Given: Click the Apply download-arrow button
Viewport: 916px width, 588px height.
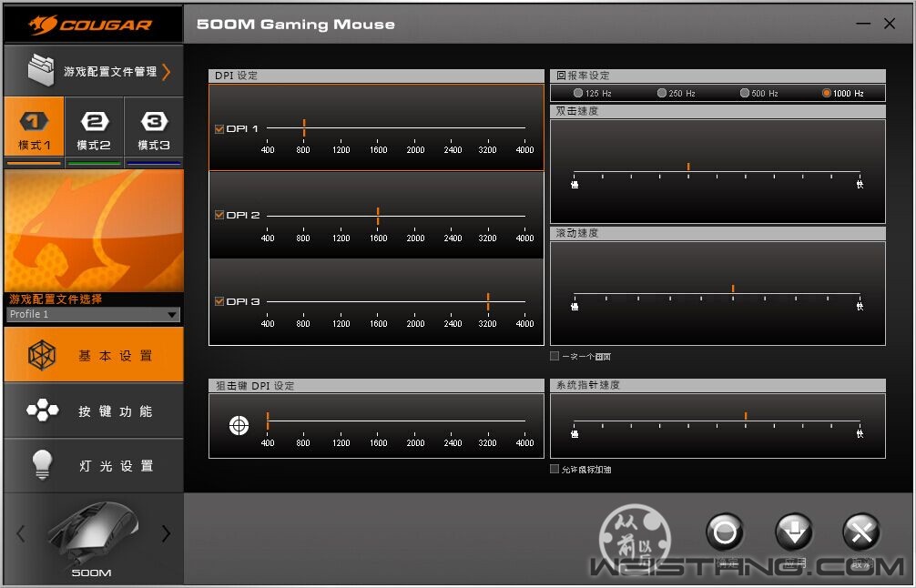Looking at the screenshot, I should (794, 532).
